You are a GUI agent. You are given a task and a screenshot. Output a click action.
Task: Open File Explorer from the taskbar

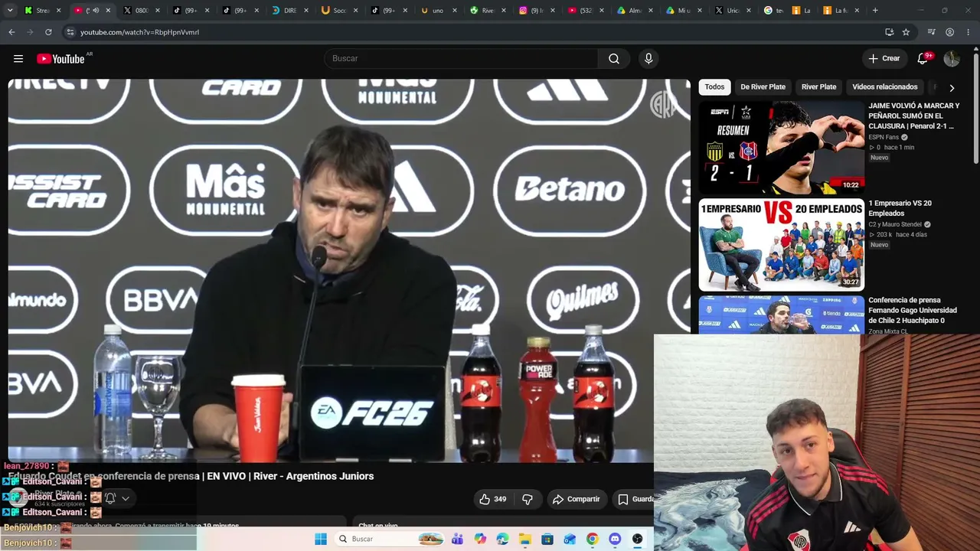pyautogui.click(x=525, y=539)
